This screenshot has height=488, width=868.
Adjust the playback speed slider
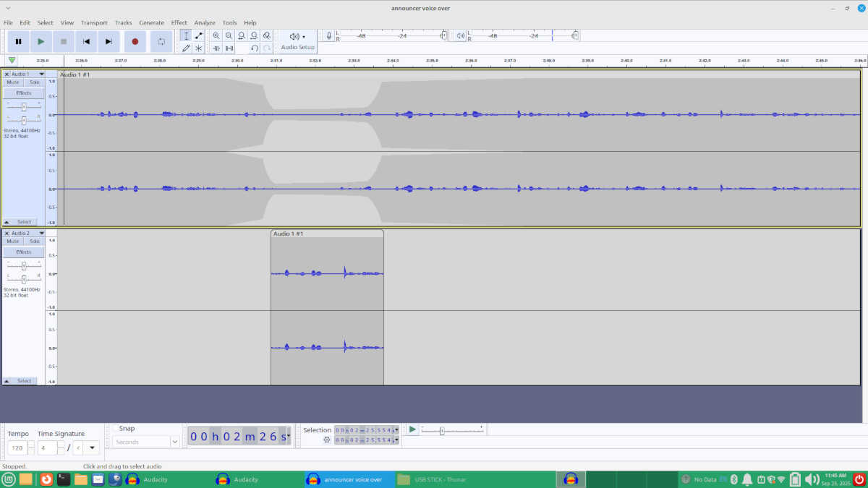click(442, 431)
